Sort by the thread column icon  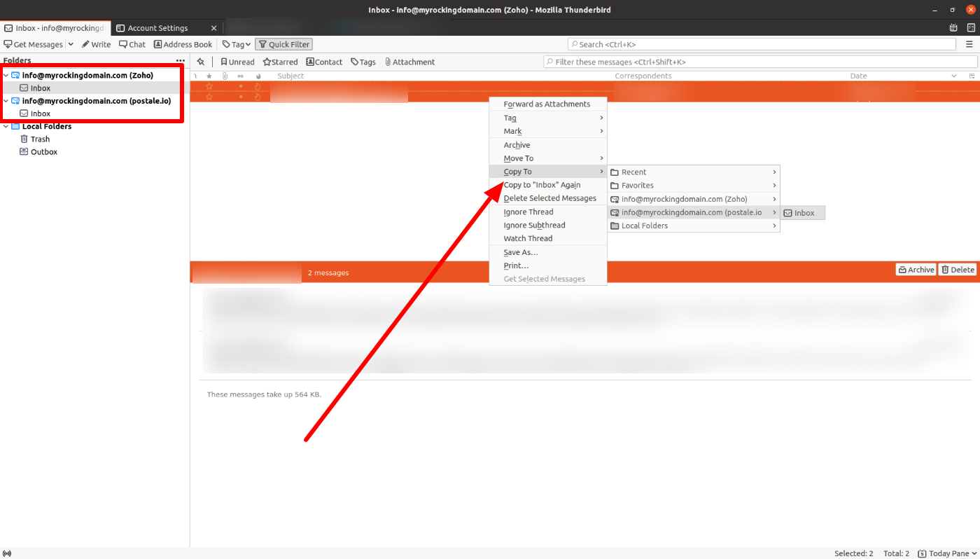pos(195,76)
